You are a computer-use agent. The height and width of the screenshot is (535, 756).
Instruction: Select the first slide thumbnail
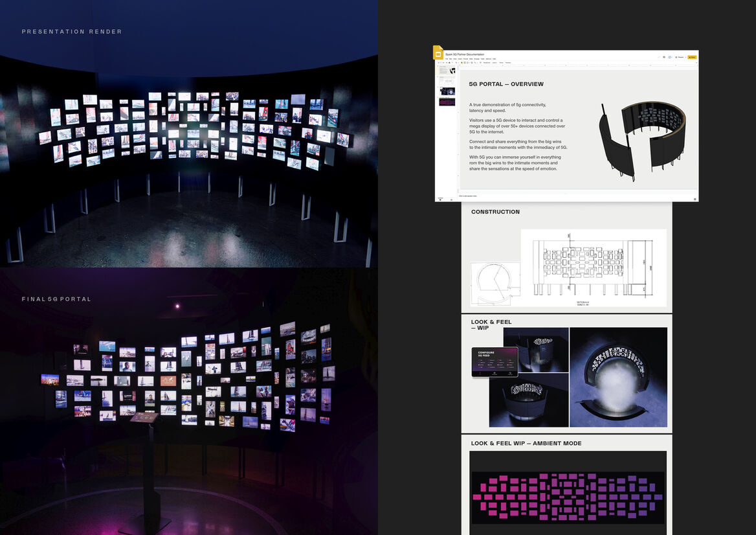click(x=448, y=71)
